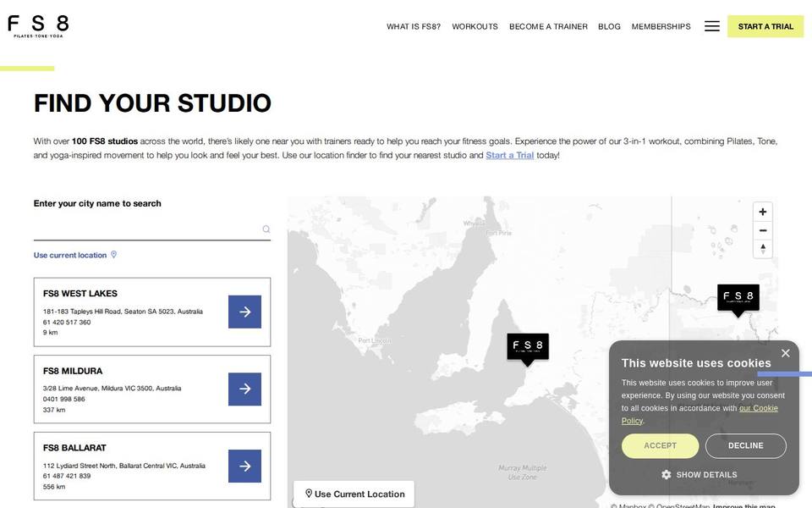Click the Improve this map link
This screenshot has width=812, height=508.
(744, 505)
